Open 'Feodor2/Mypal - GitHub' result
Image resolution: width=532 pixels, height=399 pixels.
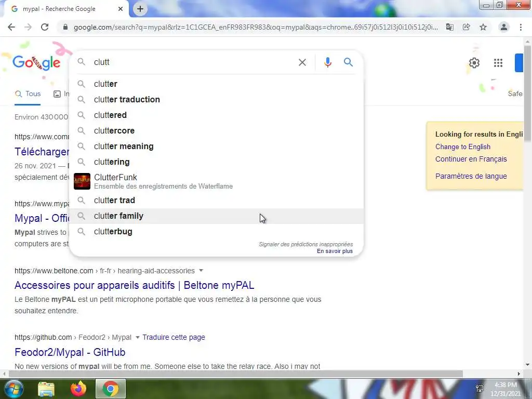(70, 352)
